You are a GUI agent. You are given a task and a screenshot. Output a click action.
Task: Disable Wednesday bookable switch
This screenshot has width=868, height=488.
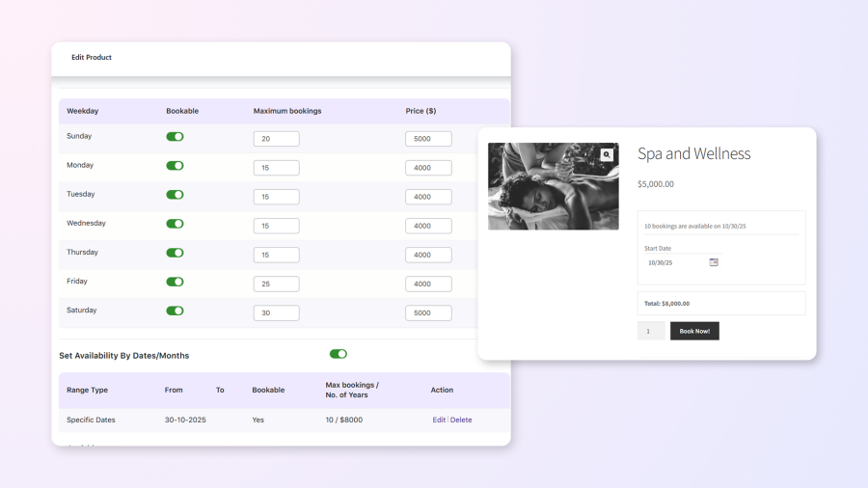(175, 224)
